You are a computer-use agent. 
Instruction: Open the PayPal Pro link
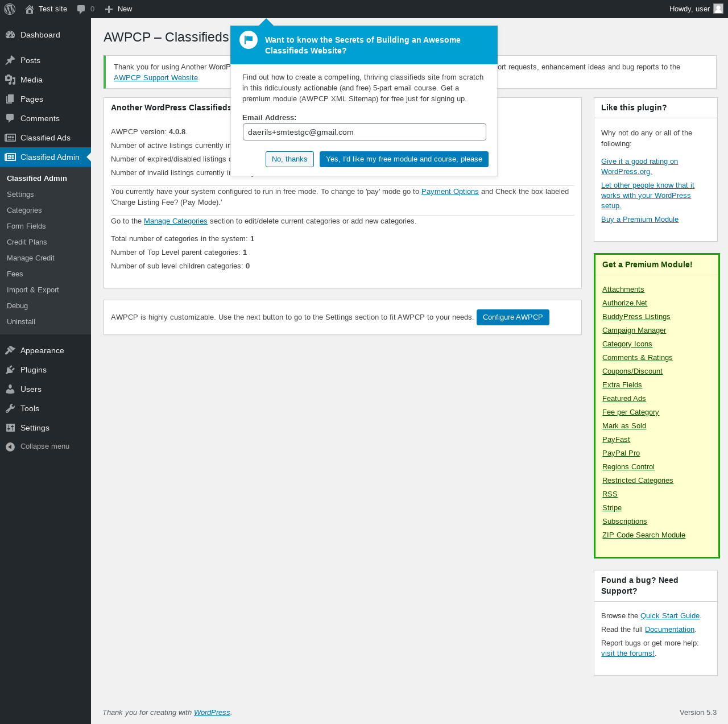pyautogui.click(x=621, y=453)
